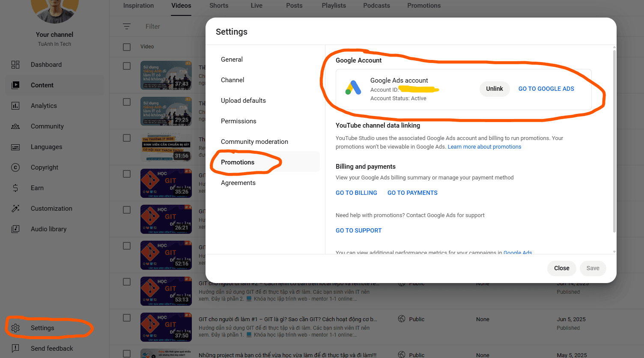644x358 pixels.
Task: Open the Copyright section via its icon
Action: point(15,167)
